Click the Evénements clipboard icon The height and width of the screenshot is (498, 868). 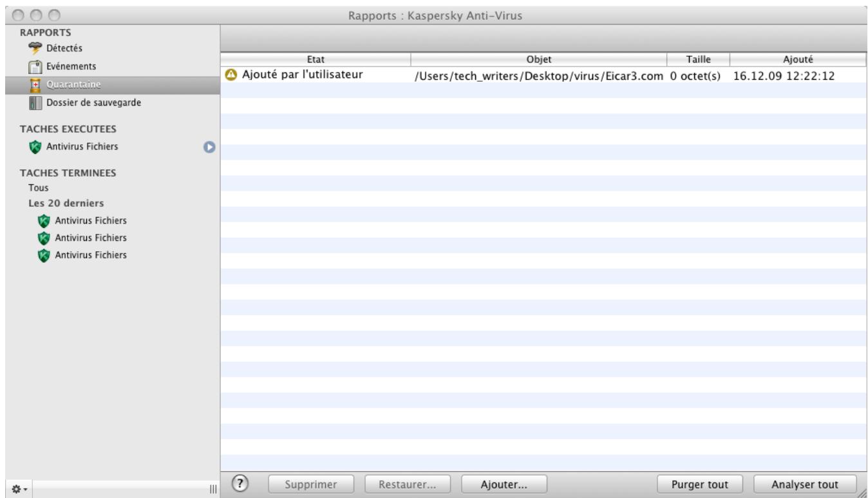pyautogui.click(x=35, y=66)
